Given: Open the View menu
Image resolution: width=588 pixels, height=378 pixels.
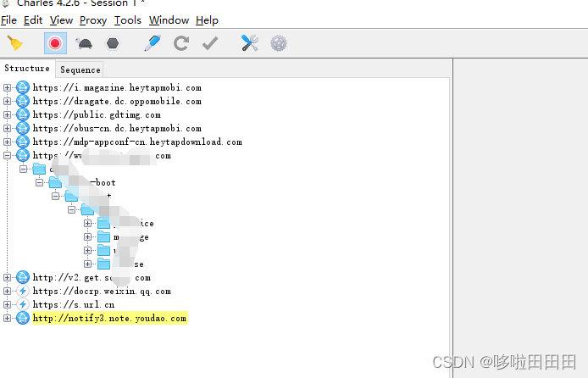Looking at the screenshot, I should click(x=61, y=20).
